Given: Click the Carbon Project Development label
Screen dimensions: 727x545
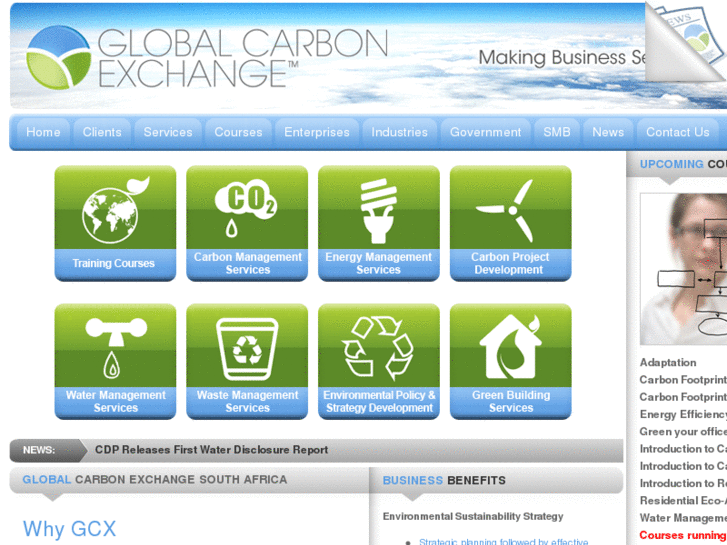Looking at the screenshot, I should pyautogui.click(x=510, y=263).
